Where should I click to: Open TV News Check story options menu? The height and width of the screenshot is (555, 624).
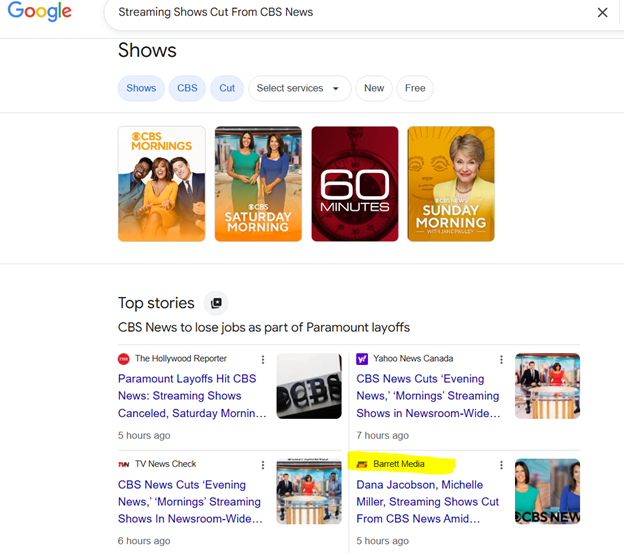263,465
